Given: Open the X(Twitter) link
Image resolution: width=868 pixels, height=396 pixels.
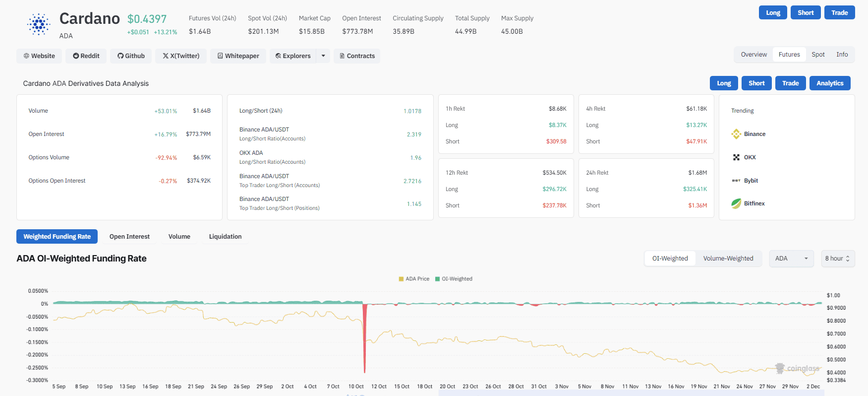Looking at the screenshot, I should click(181, 56).
